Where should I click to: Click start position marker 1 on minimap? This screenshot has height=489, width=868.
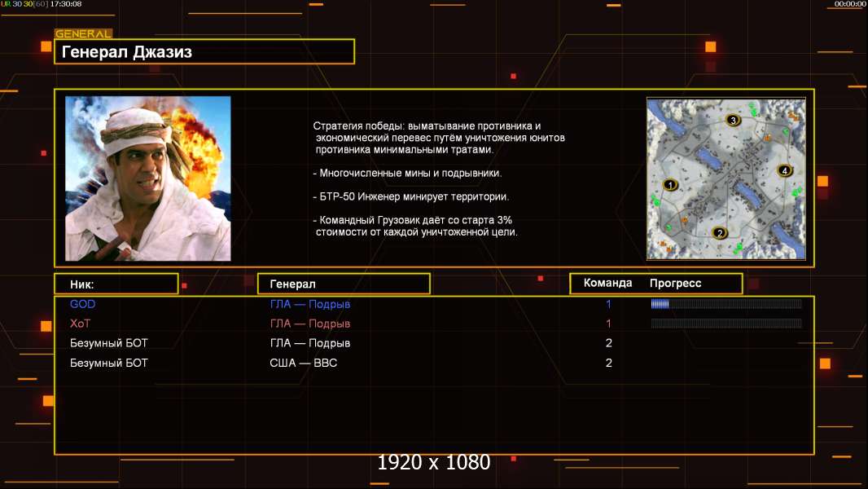pos(670,185)
